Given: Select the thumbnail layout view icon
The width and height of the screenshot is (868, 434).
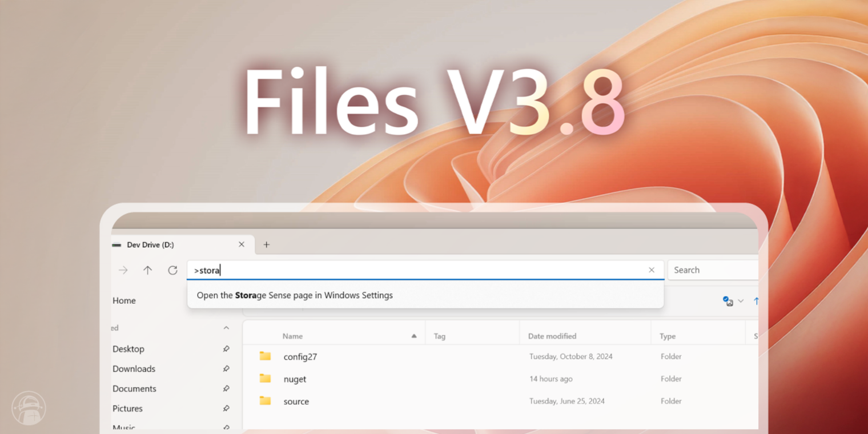Looking at the screenshot, I should point(728,301).
